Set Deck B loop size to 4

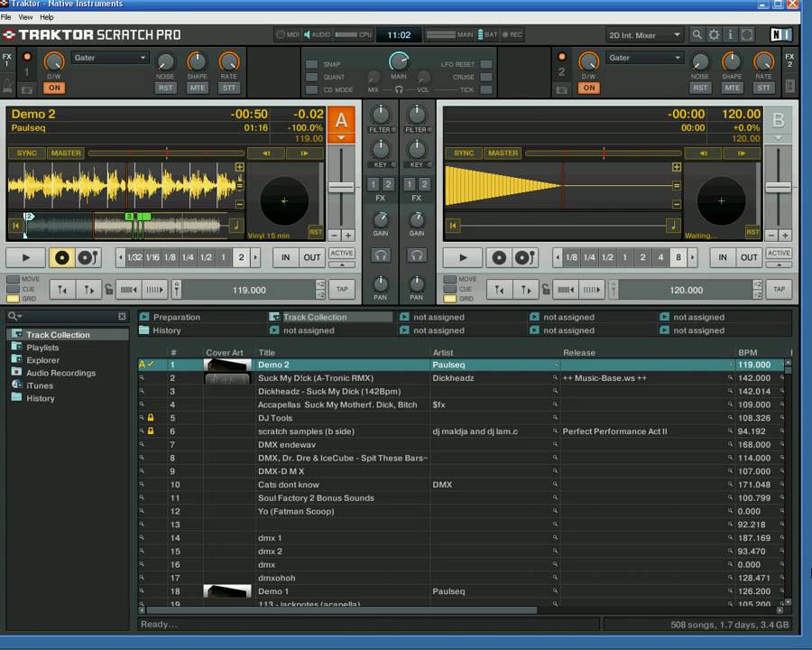pos(660,257)
